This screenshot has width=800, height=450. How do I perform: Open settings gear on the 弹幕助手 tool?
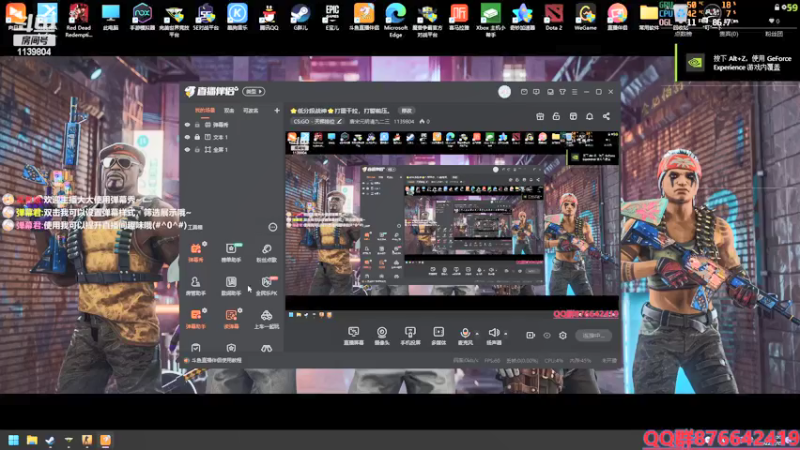click(x=205, y=310)
